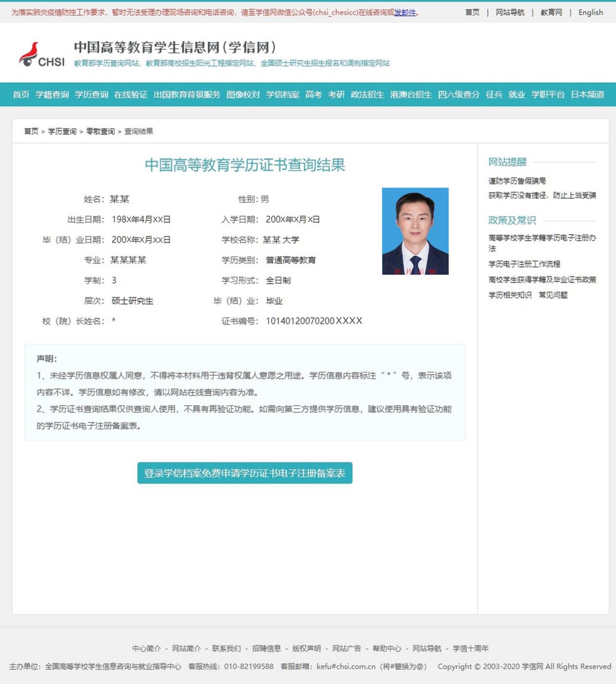
Task: Open the 学信档案 navigation item
Action: pos(283,94)
